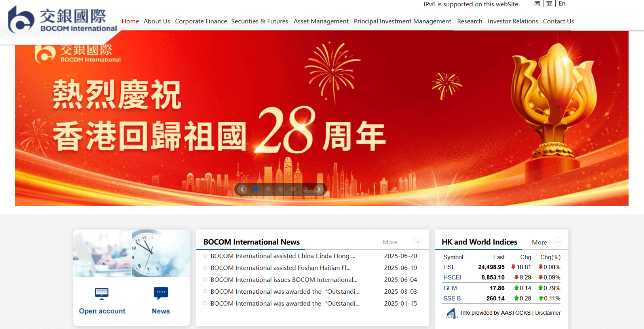
Task: Click arrow icon beside Indices More
Action: (x=557, y=242)
